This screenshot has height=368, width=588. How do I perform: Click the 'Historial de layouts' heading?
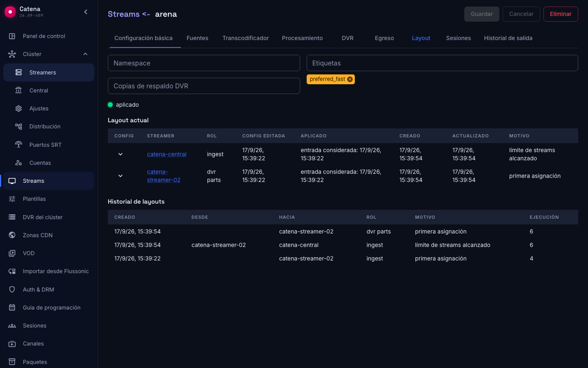(x=136, y=202)
